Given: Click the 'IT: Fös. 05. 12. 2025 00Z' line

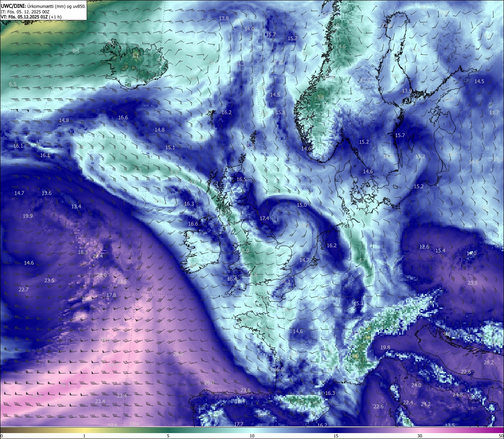Looking at the screenshot, I should [25, 12].
